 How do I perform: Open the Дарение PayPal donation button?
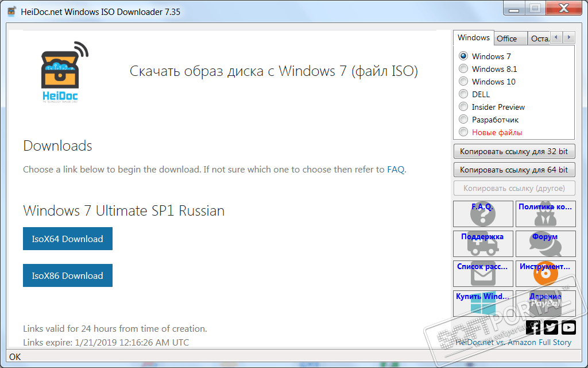(546, 304)
